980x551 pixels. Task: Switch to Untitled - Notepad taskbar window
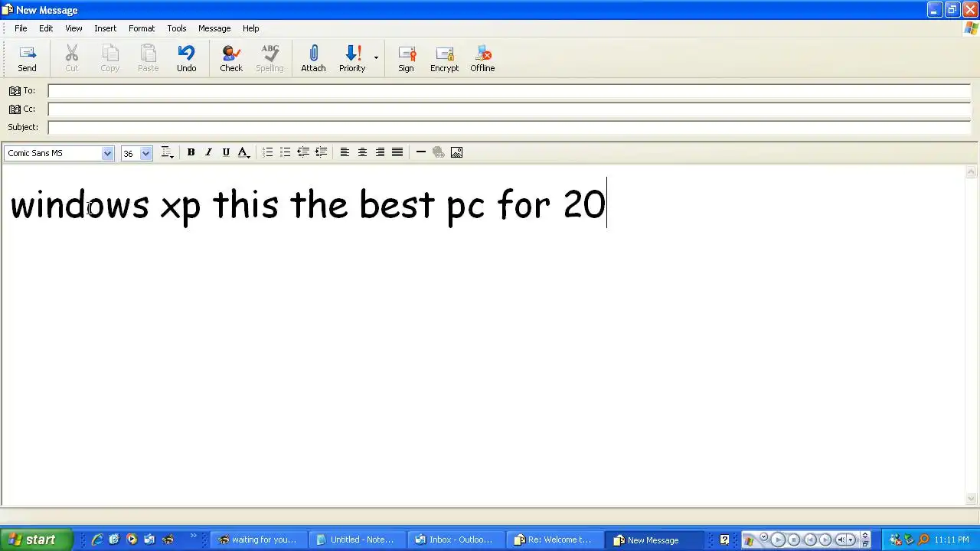[x=358, y=540]
